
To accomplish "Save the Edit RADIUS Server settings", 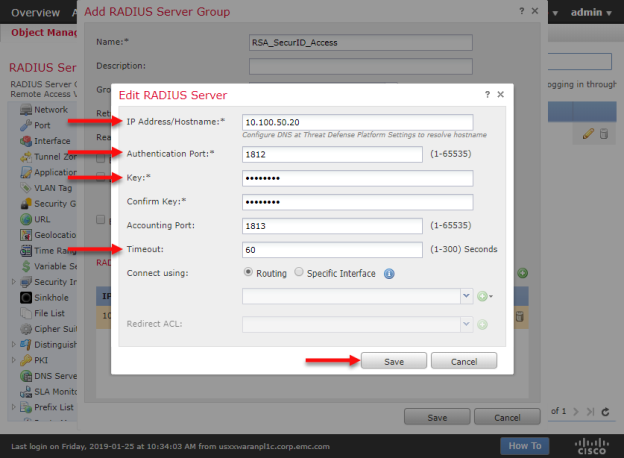I will [x=393, y=361].
